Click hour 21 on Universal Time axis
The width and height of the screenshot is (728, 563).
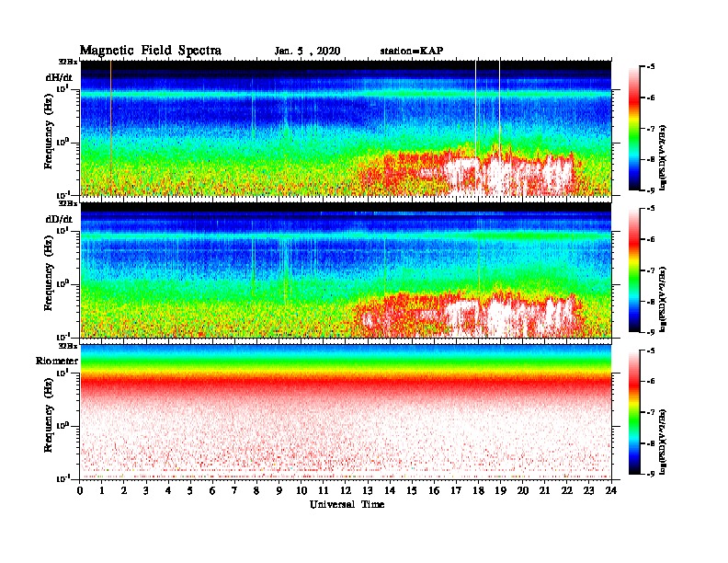544,490
